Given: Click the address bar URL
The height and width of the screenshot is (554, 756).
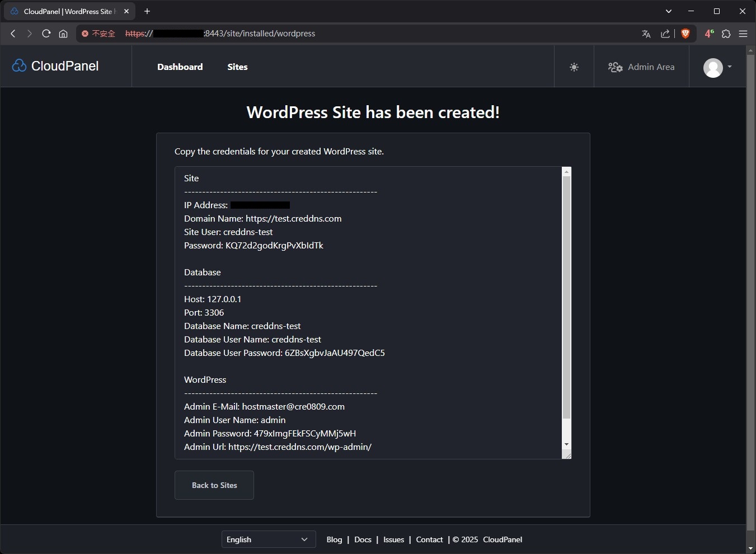Looking at the screenshot, I should tap(220, 34).
